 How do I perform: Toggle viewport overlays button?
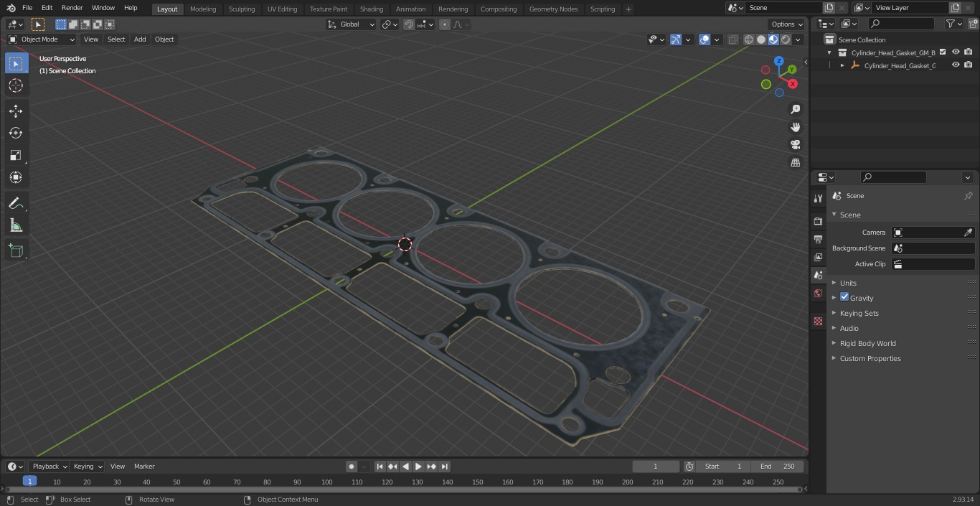(x=705, y=39)
